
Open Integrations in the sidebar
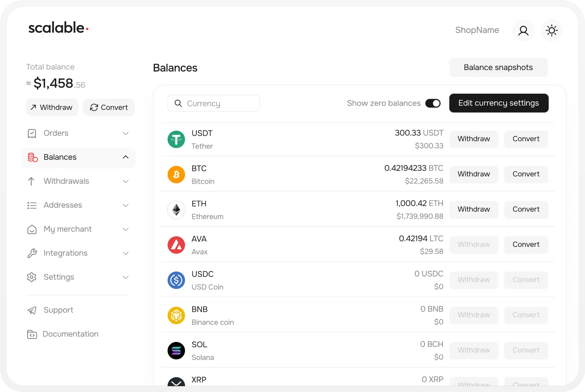78,253
